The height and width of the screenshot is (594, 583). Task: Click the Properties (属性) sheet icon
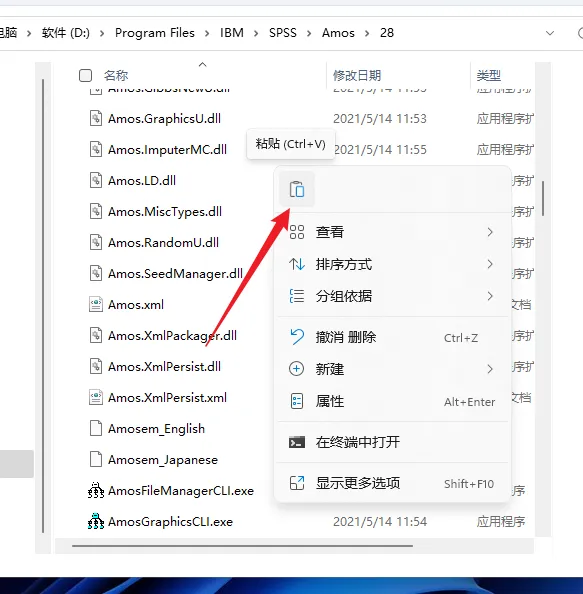click(x=297, y=401)
